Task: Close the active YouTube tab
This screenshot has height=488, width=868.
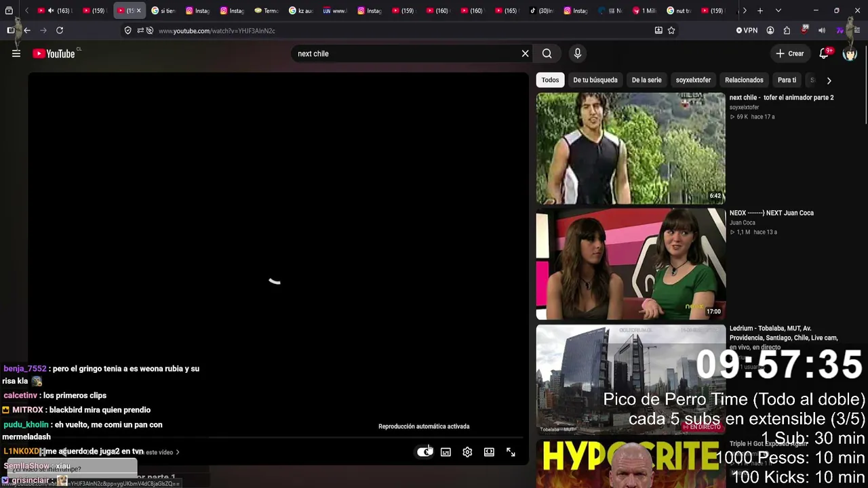Action: point(139,11)
